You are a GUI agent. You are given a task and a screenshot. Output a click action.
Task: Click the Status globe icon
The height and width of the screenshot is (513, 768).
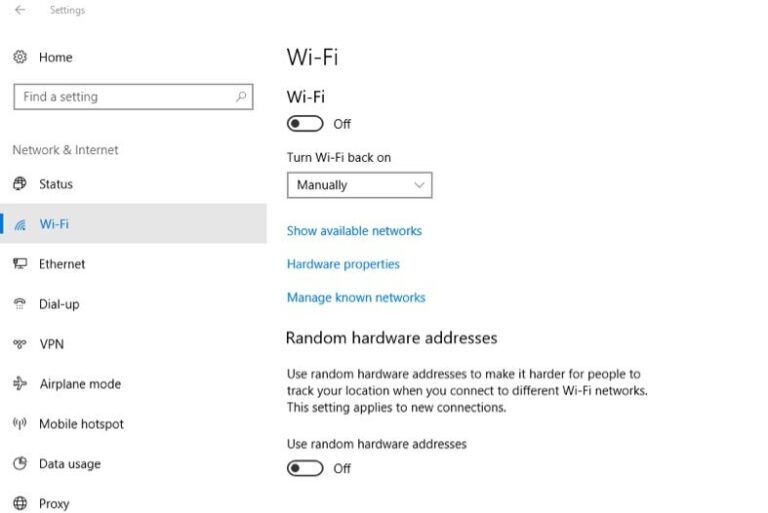(x=20, y=184)
